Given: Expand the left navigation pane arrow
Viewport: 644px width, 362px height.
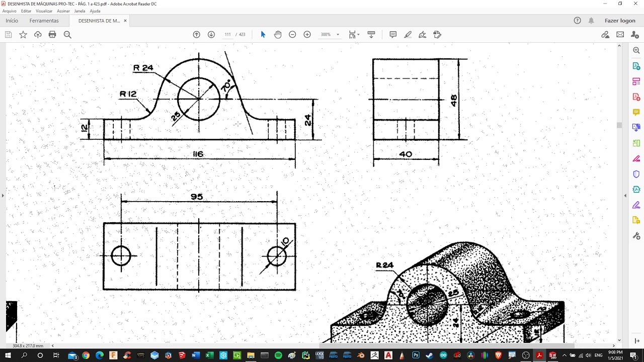Looking at the screenshot, I should pyautogui.click(x=3, y=195).
